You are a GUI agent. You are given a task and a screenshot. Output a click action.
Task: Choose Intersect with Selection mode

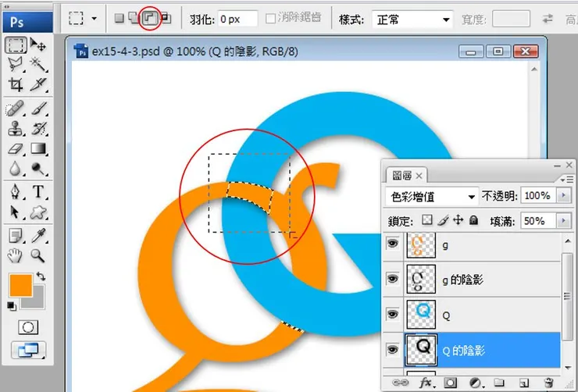tap(166, 18)
